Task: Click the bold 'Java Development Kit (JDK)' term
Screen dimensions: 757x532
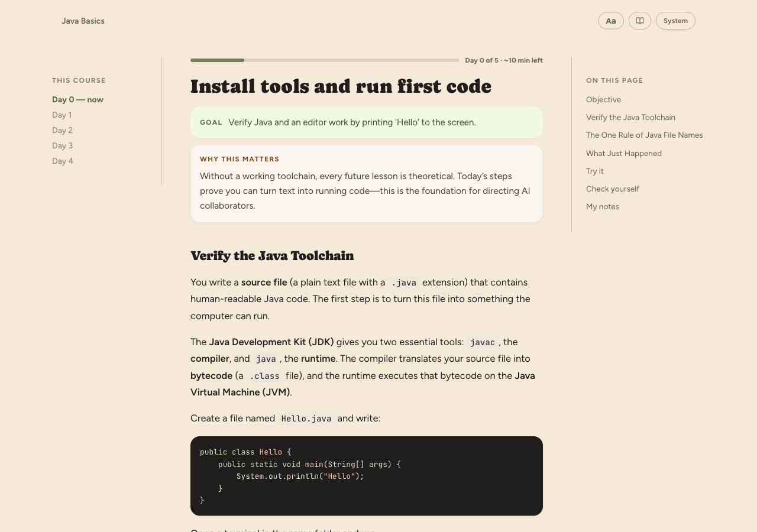Action: click(x=271, y=342)
